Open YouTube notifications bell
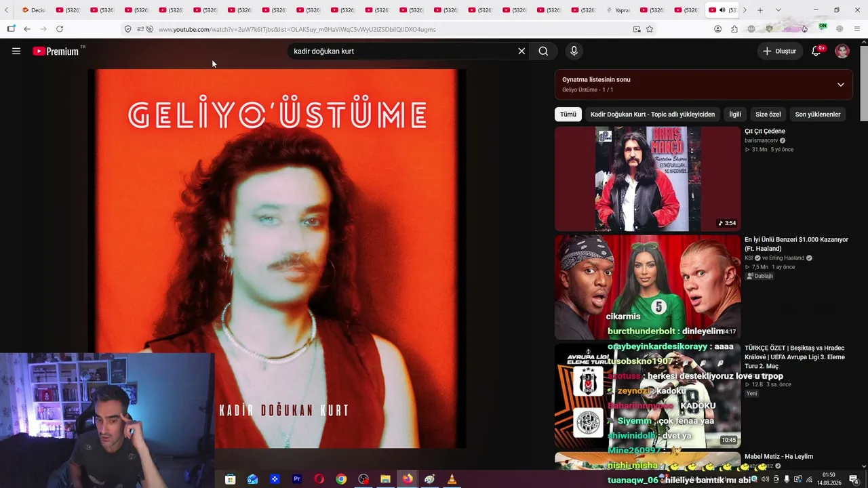The image size is (868, 488). 816,51
